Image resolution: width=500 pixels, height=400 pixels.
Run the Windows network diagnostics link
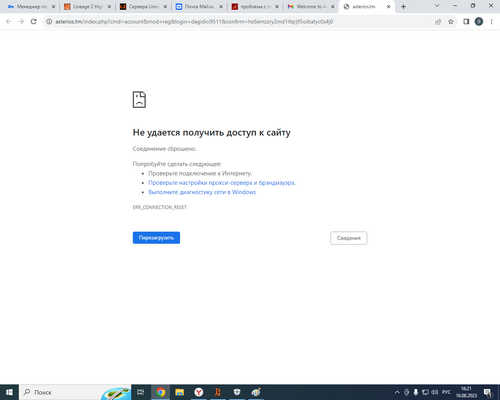[x=202, y=192]
